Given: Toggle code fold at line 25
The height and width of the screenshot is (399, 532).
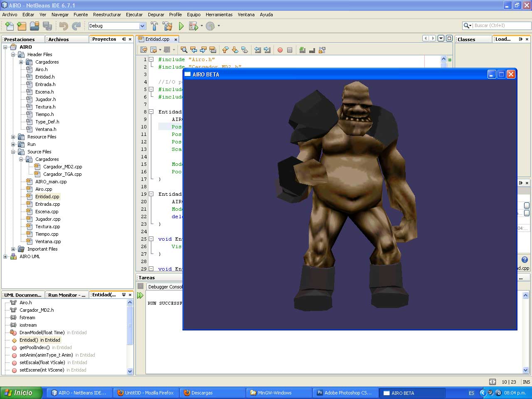Looking at the screenshot, I should pos(151,239).
